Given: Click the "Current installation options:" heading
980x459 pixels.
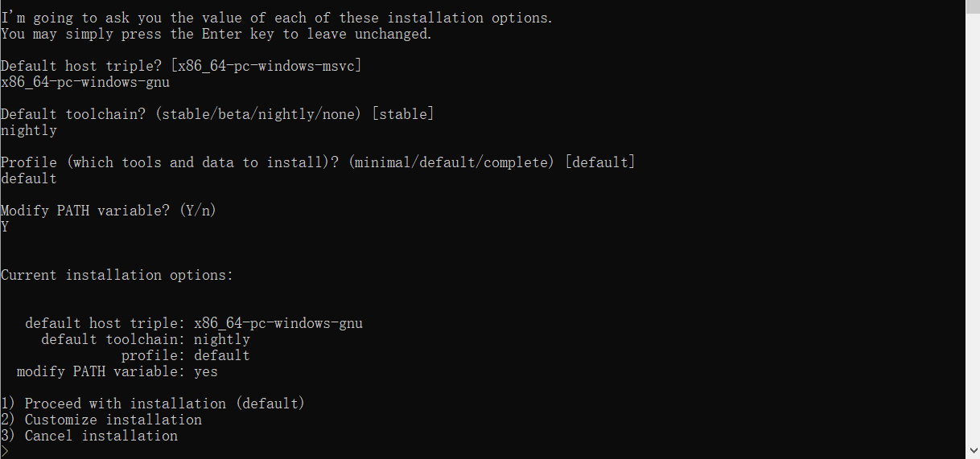Looking at the screenshot, I should [x=117, y=275].
